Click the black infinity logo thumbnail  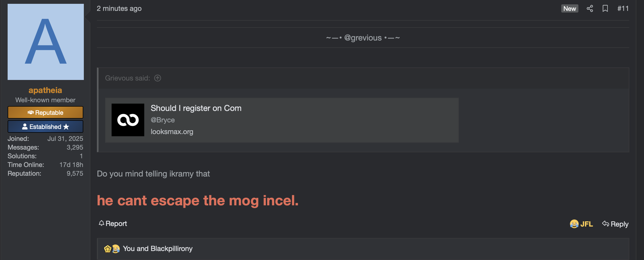128,120
